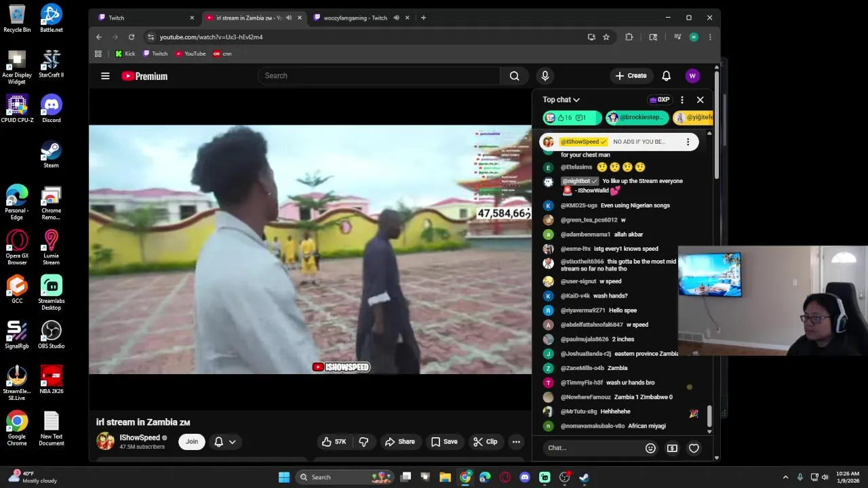The image size is (868, 488).
Task: Open the 16 likes poll ticker chip
Action: 572,118
